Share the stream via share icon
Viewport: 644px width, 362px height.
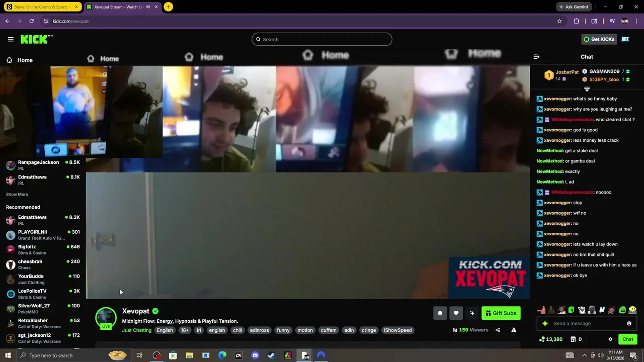point(498,330)
